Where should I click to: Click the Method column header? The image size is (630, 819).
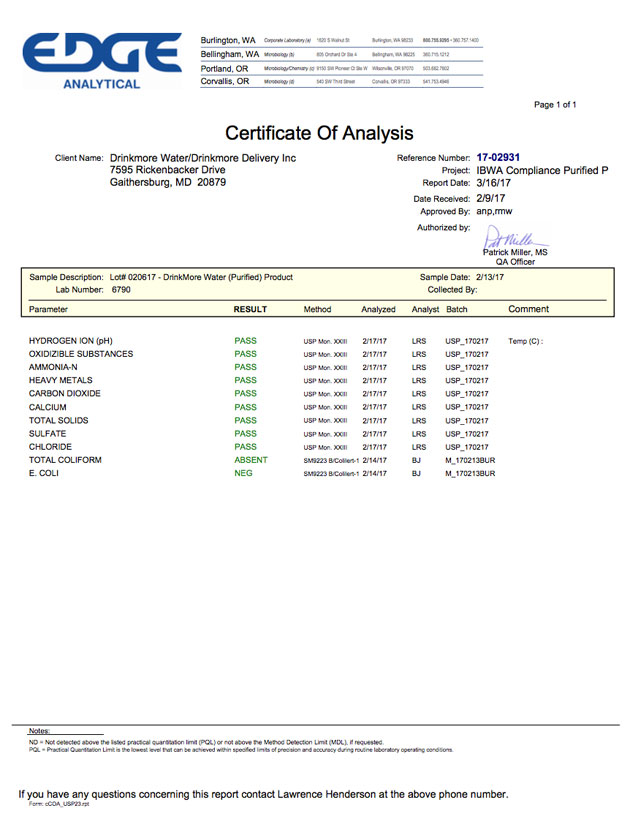click(x=318, y=309)
